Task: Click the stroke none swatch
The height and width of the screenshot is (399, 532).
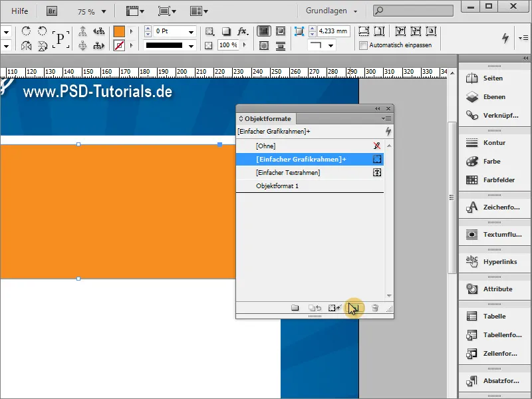Action: coord(119,45)
